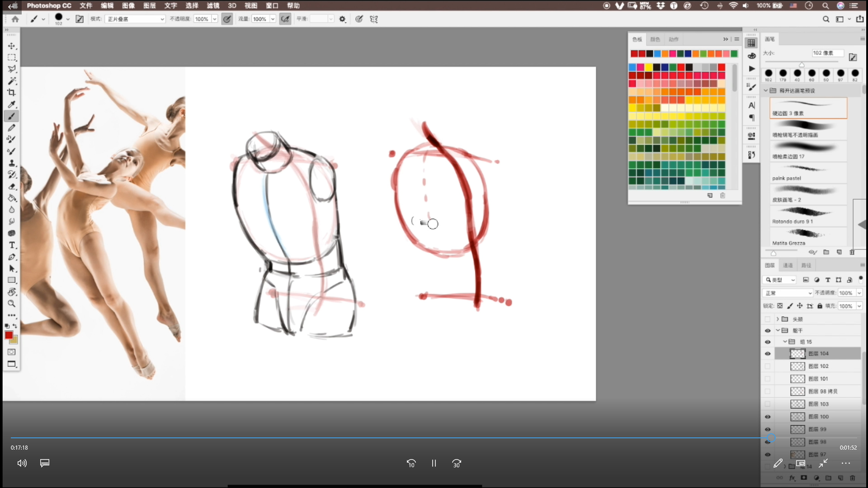Click video progress scrubber handle
868x488 pixels.
[x=771, y=437]
